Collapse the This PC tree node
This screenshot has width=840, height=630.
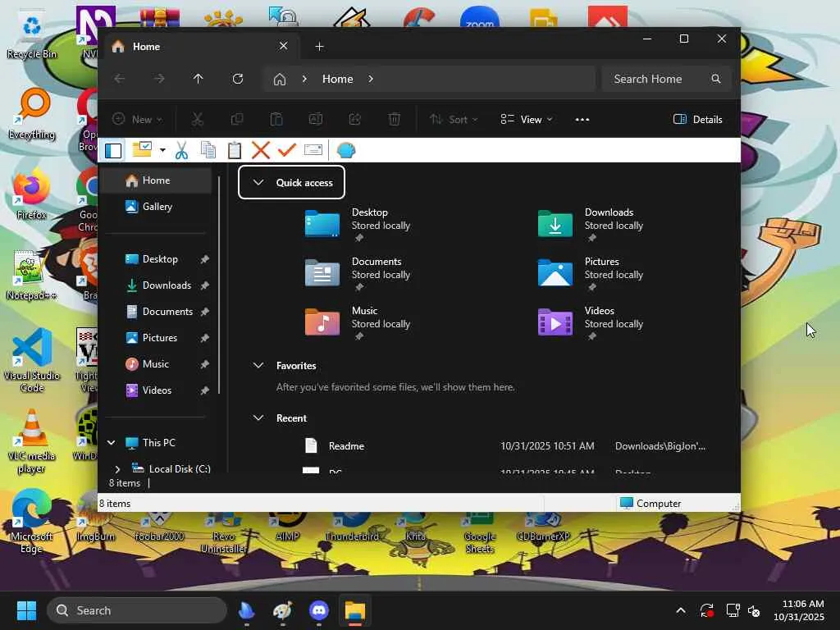coord(111,442)
